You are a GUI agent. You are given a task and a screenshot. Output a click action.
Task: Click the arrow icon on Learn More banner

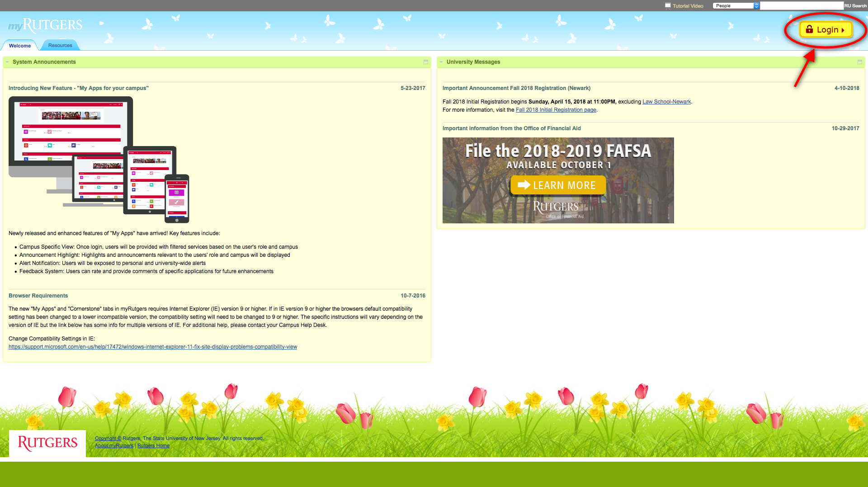pyautogui.click(x=524, y=185)
